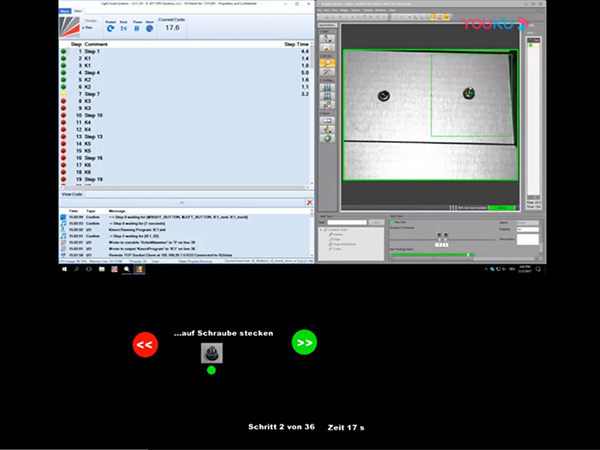Switch to the Main tab

click(x=67, y=9)
